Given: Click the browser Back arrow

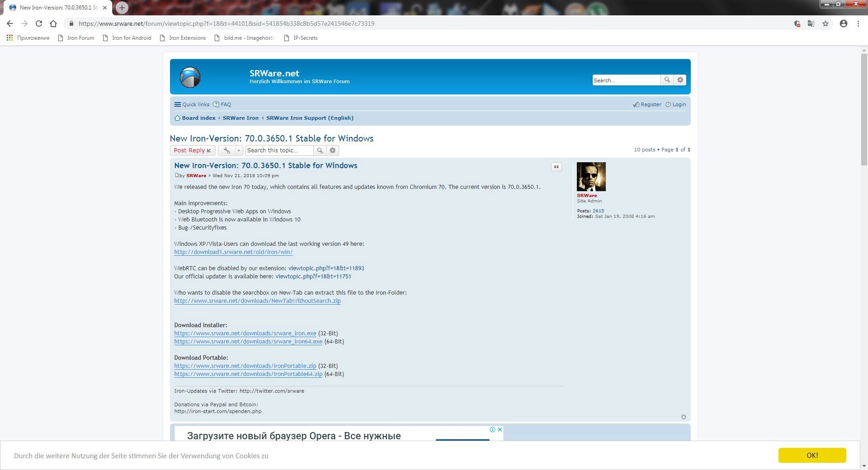Looking at the screenshot, I should click(x=10, y=23).
